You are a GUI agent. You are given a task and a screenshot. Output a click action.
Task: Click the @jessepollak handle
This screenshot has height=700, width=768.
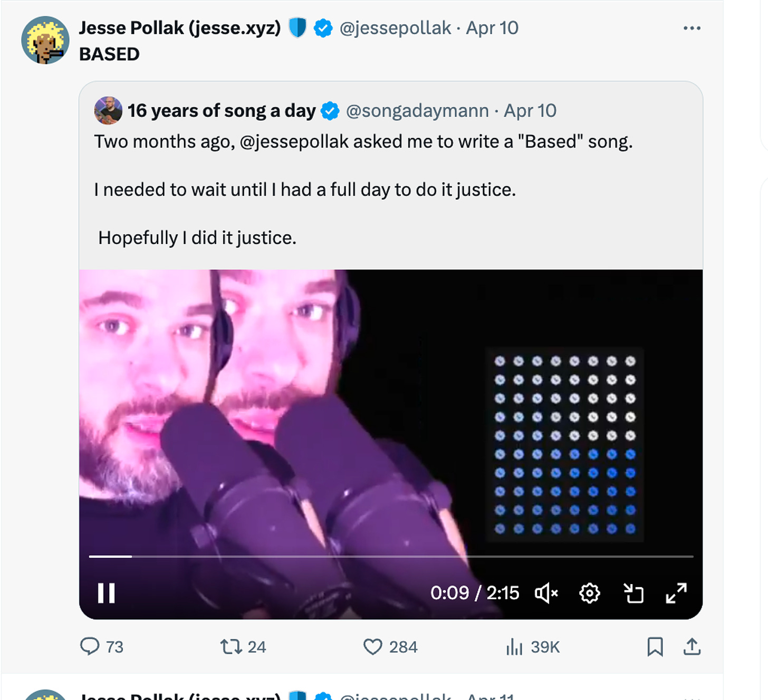click(x=395, y=28)
